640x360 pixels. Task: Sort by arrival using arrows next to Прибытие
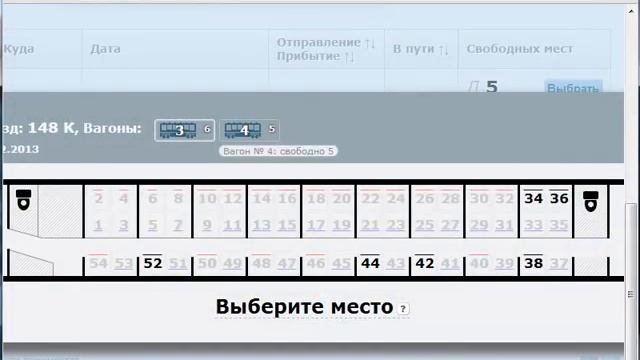pyautogui.click(x=349, y=56)
